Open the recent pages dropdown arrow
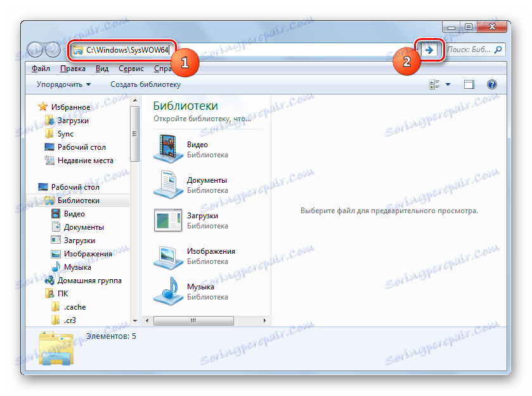The height and width of the screenshot is (396, 532). (x=65, y=50)
